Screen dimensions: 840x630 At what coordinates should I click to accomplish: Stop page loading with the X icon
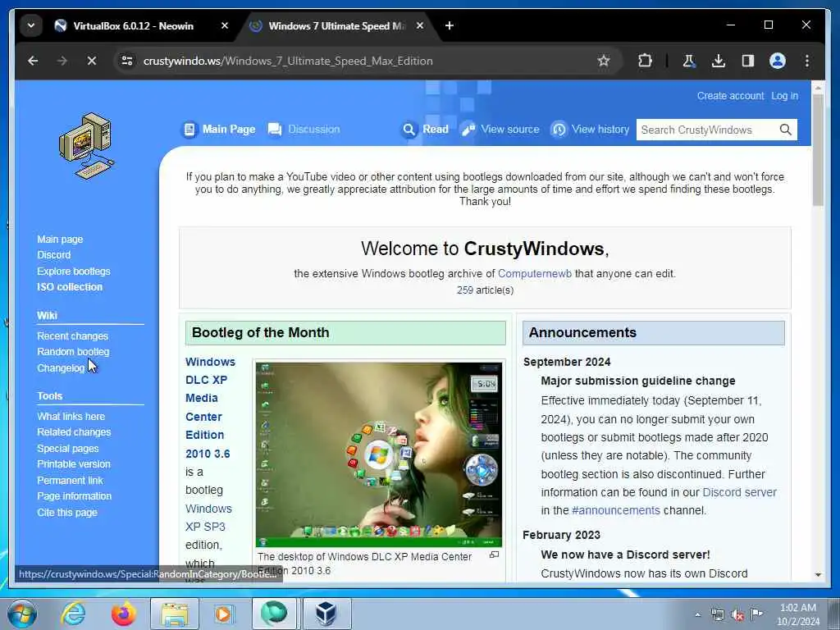point(92,61)
